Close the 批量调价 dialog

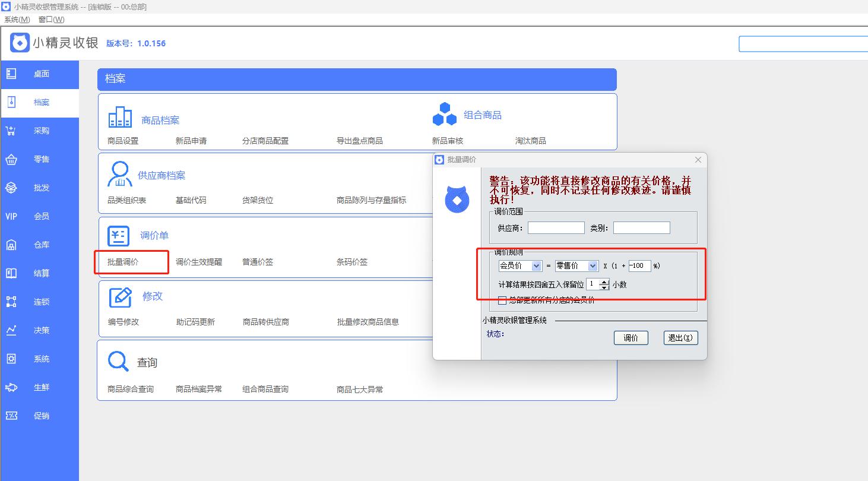tap(698, 160)
